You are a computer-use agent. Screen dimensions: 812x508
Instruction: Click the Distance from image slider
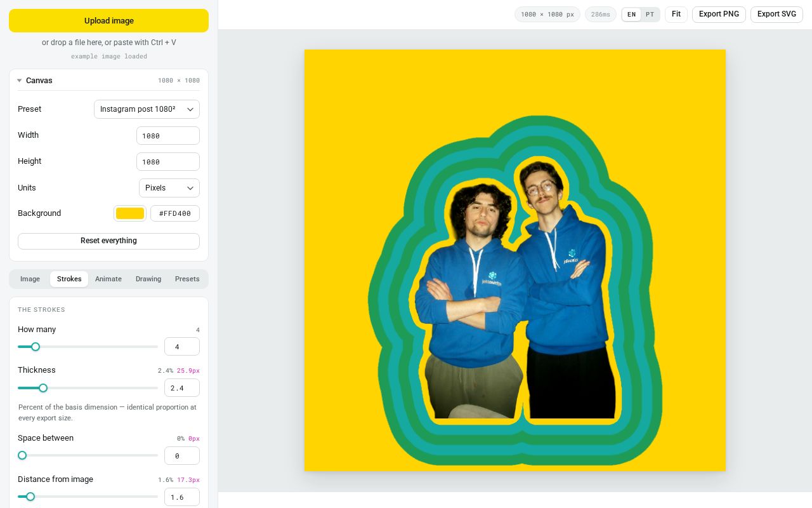88,497
